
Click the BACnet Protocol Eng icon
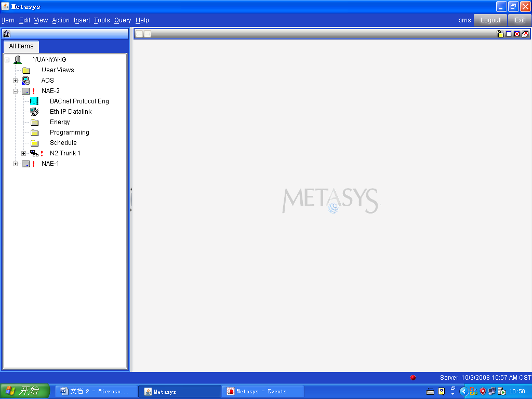click(x=34, y=101)
